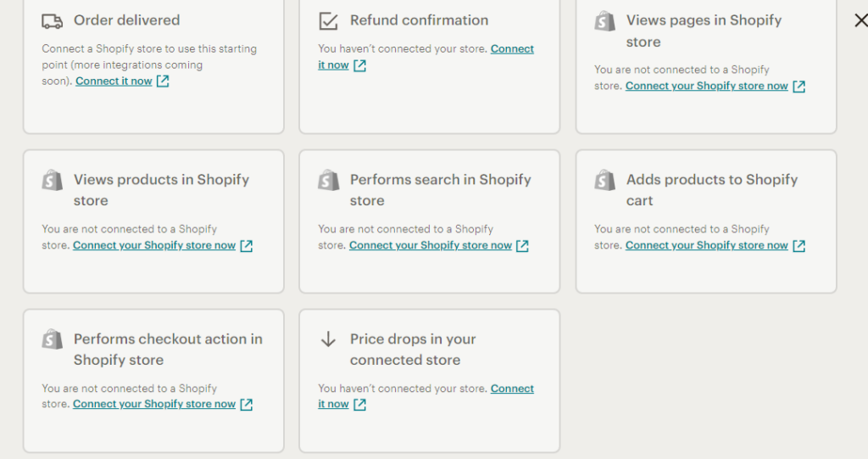The height and width of the screenshot is (459, 868).
Task: Click external link icon in Order delivered card
Action: pyautogui.click(x=163, y=81)
